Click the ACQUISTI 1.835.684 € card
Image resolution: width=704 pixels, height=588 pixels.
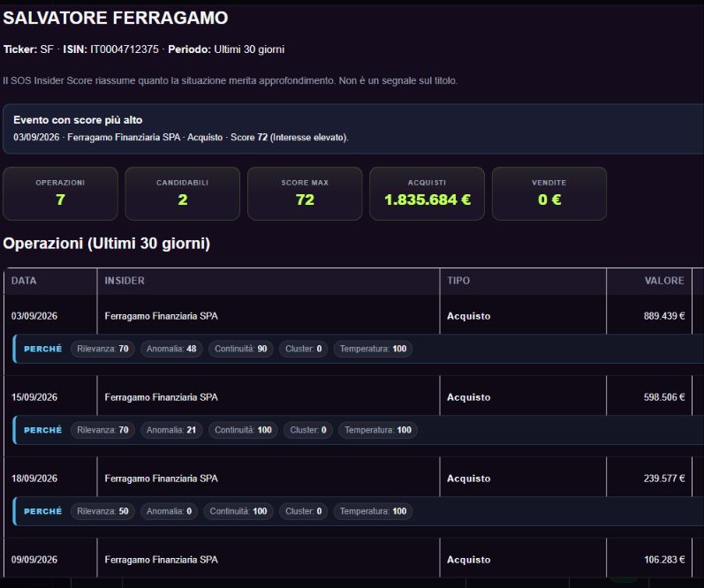point(427,193)
